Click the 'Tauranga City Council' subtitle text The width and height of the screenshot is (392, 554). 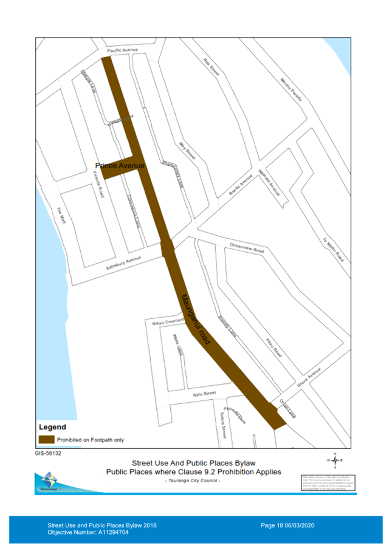click(x=193, y=480)
